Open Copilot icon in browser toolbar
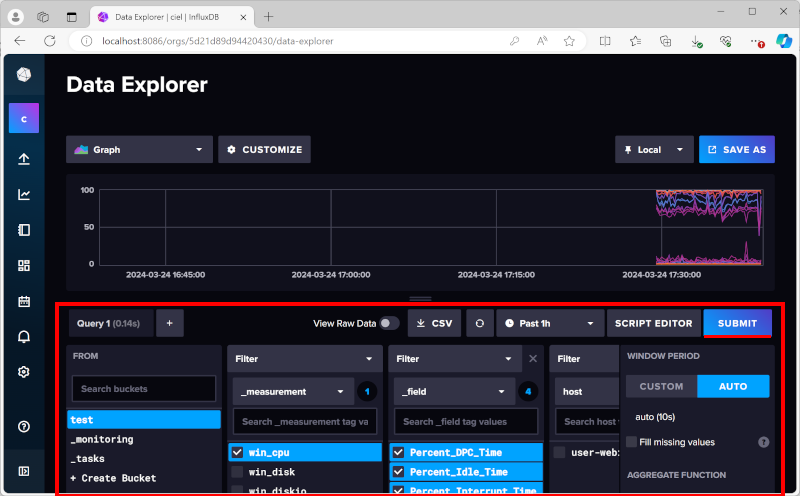This screenshot has width=800, height=496. tap(783, 41)
